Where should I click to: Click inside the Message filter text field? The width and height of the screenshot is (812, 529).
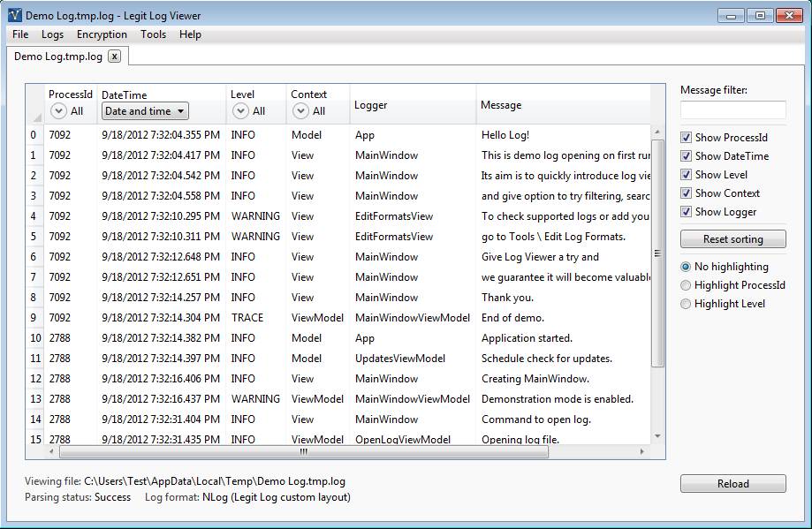tap(732, 110)
